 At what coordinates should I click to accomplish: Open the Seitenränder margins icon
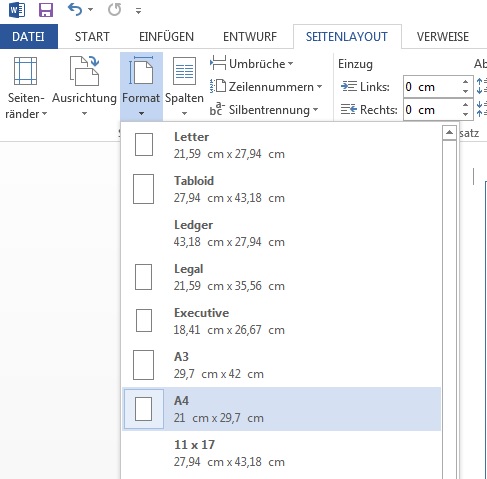pyautogui.click(x=25, y=71)
